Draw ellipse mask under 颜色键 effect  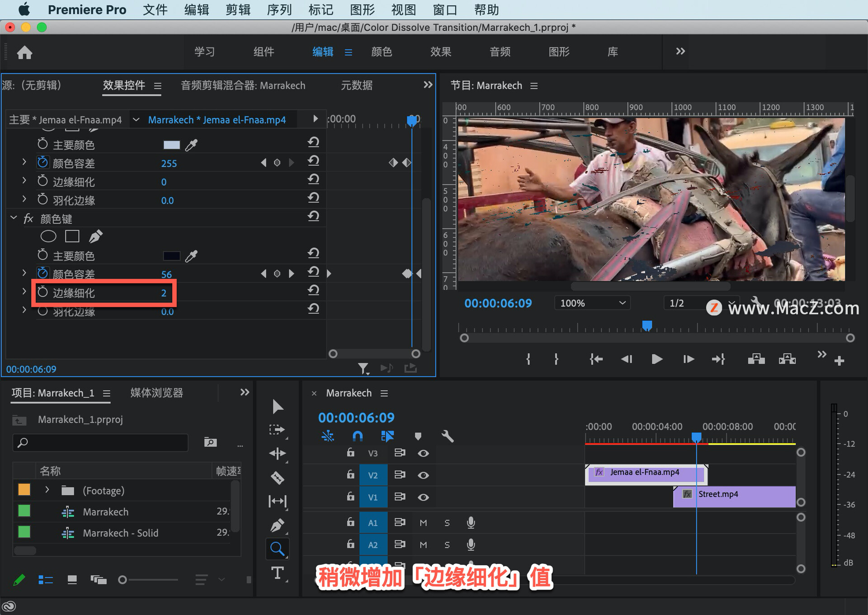tap(48, 236)
